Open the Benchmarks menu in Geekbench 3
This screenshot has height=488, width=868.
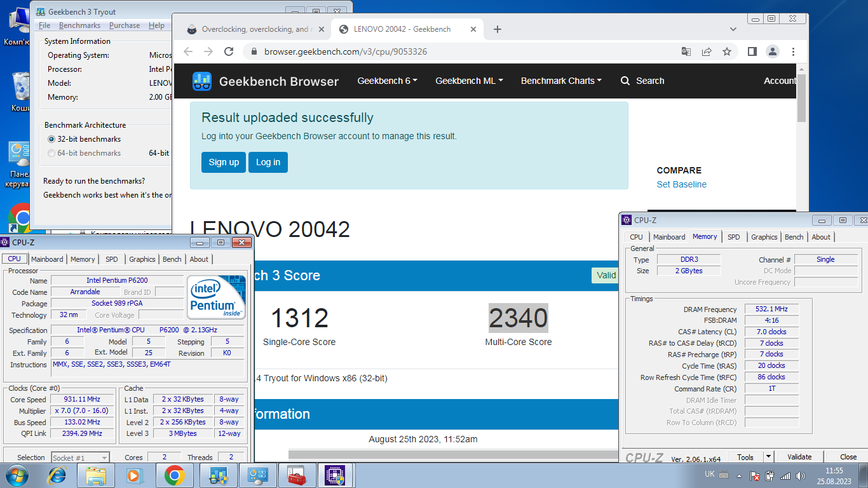(79, 25)
